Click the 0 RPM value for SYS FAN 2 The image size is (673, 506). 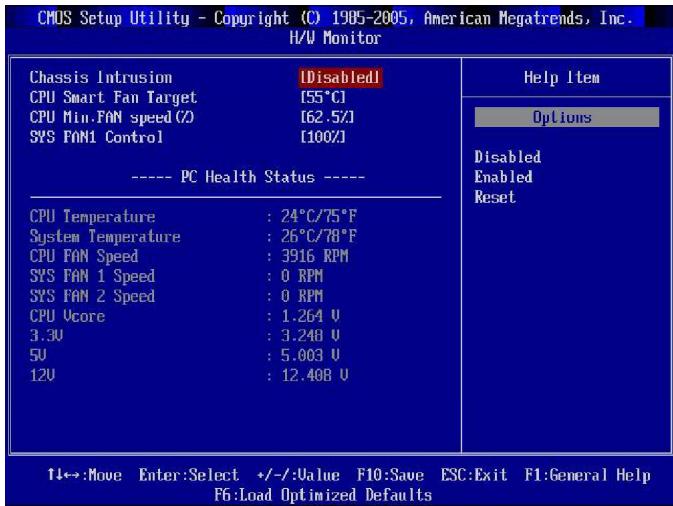(x=302, y=296)
